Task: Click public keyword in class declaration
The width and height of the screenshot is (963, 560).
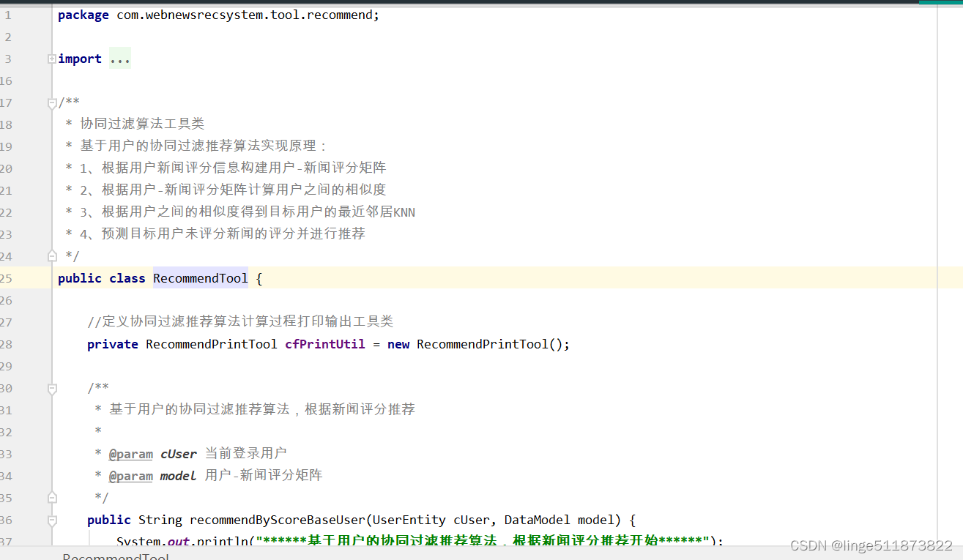Action: point(80,278)
